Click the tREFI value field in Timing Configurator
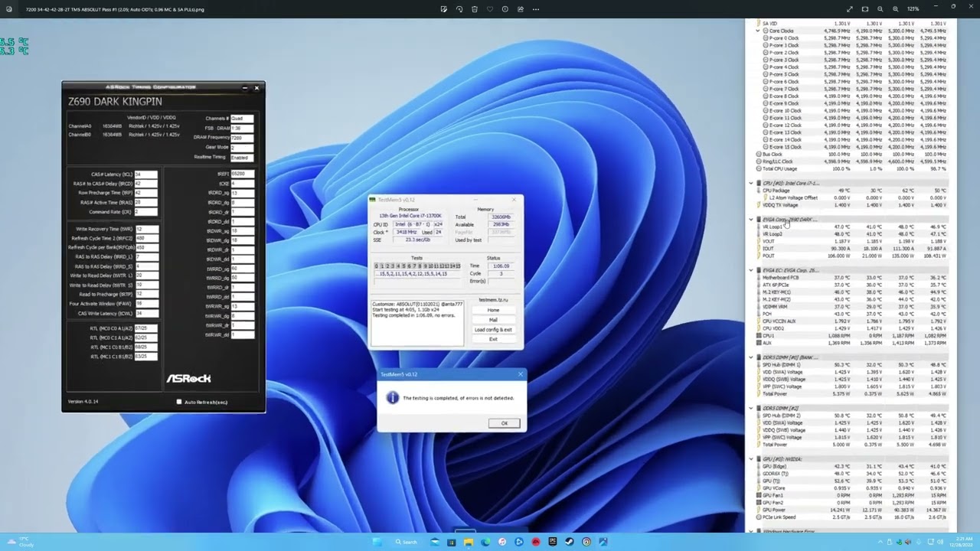Screen dimensions: 980x551 click(x=242, y=174)
